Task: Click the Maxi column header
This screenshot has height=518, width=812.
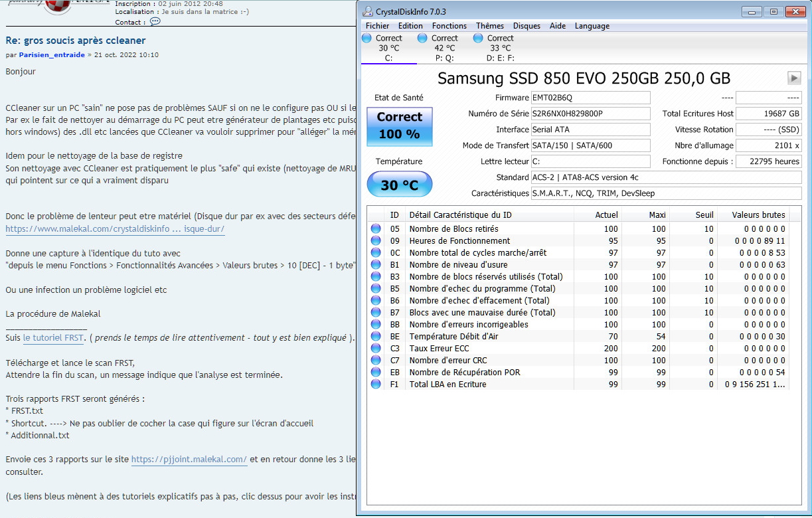Action: pyautogui.click(x=646, y=215)
